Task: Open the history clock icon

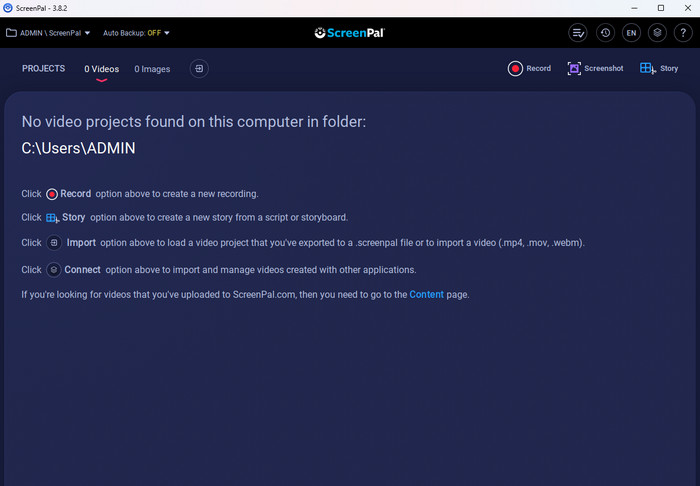Action: [605, 33]
